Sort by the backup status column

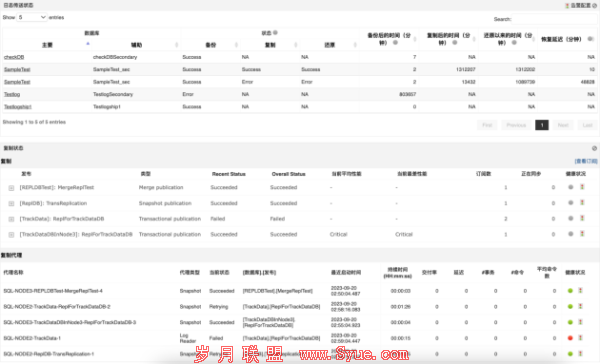point(210,45)
